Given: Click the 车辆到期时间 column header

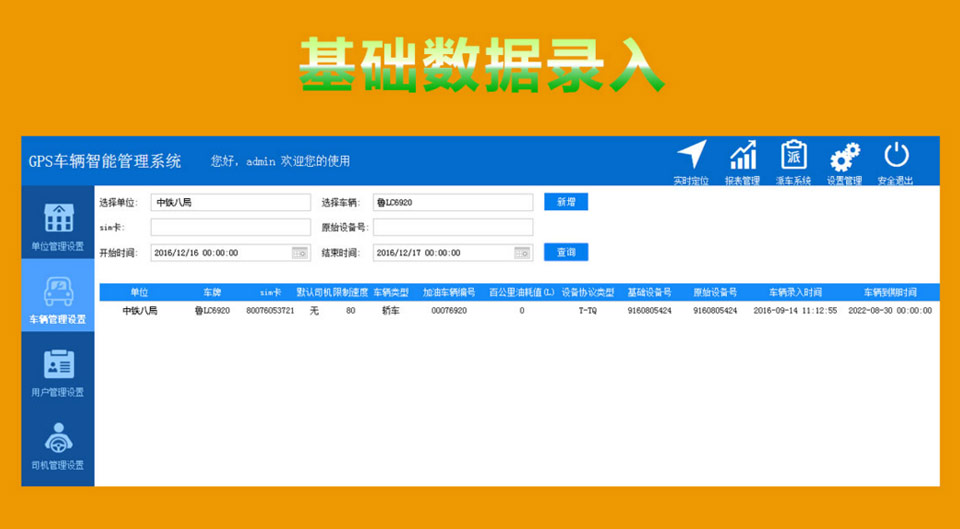Looking at the screenshot, I should [x=890, y=293].
